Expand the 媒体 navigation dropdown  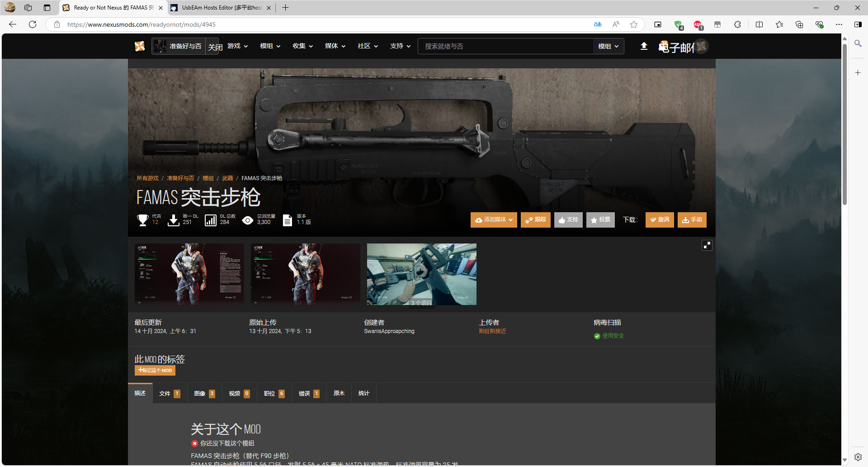pos(335,46)
